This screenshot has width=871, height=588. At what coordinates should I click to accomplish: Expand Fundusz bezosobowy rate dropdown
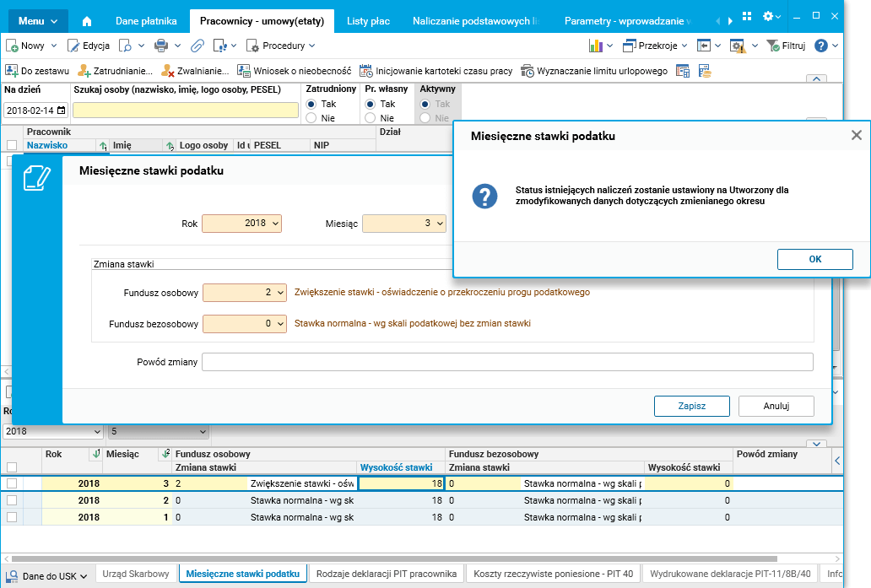(280, 323)
